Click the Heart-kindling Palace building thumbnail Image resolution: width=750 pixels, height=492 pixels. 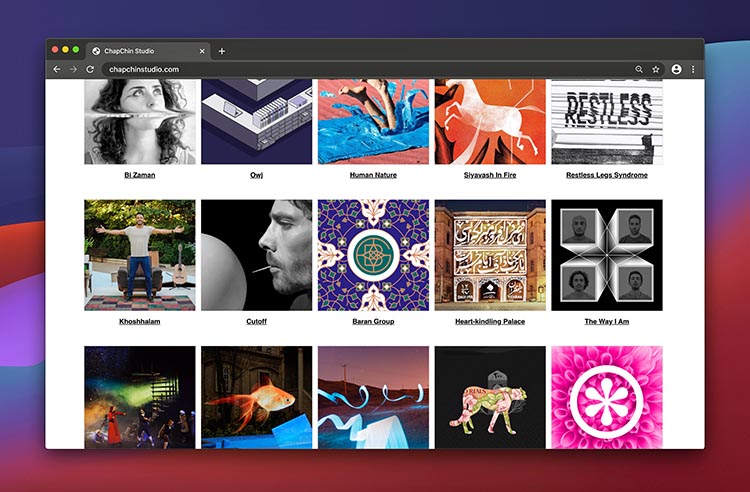click(490, 255)
